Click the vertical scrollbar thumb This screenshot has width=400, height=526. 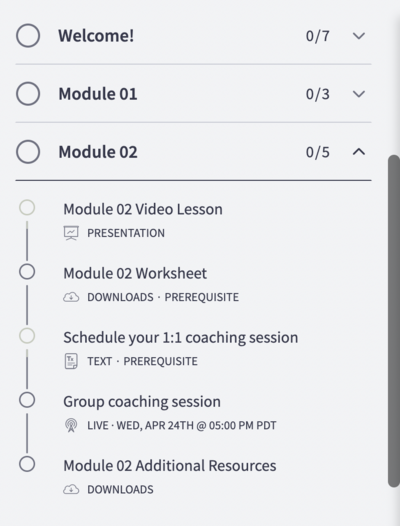pos(394,321)
